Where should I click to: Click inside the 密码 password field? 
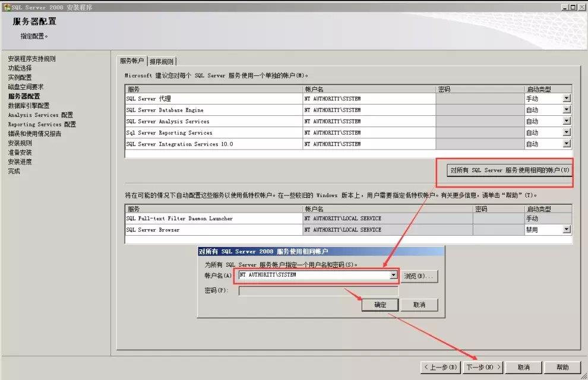pyautogui.click(x=318, y=291)
